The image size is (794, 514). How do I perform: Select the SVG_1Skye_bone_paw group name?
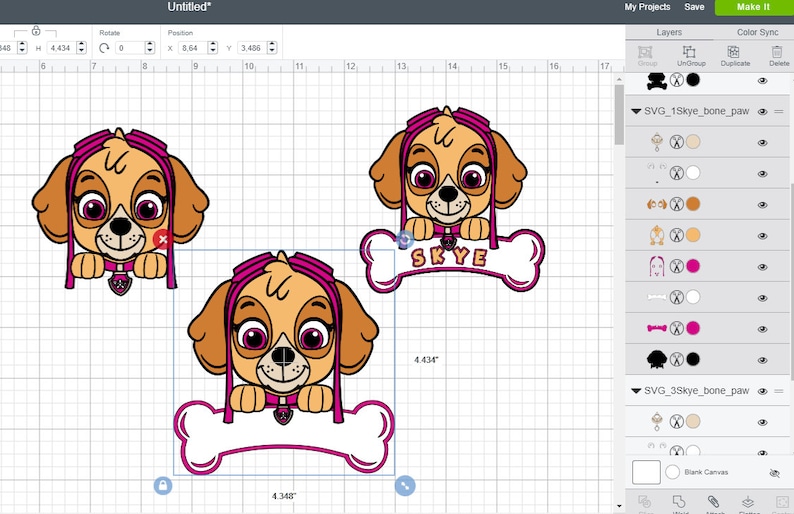(x=696, y=111)
